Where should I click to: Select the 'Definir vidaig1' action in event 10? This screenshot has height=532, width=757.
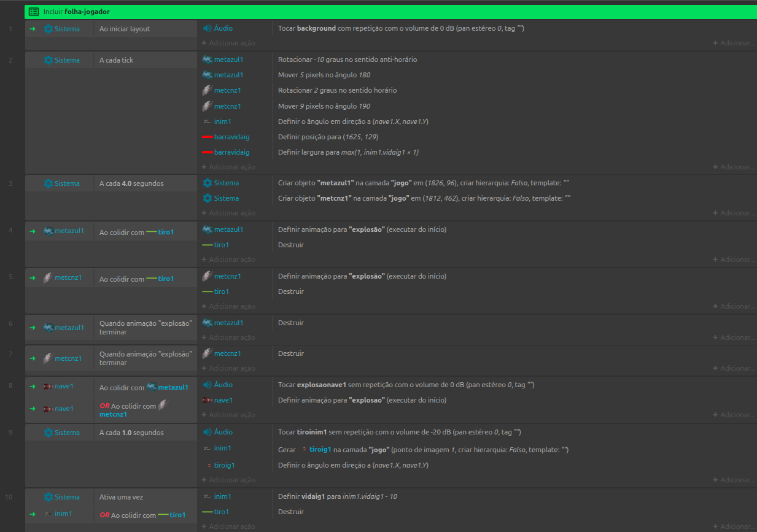338,496
